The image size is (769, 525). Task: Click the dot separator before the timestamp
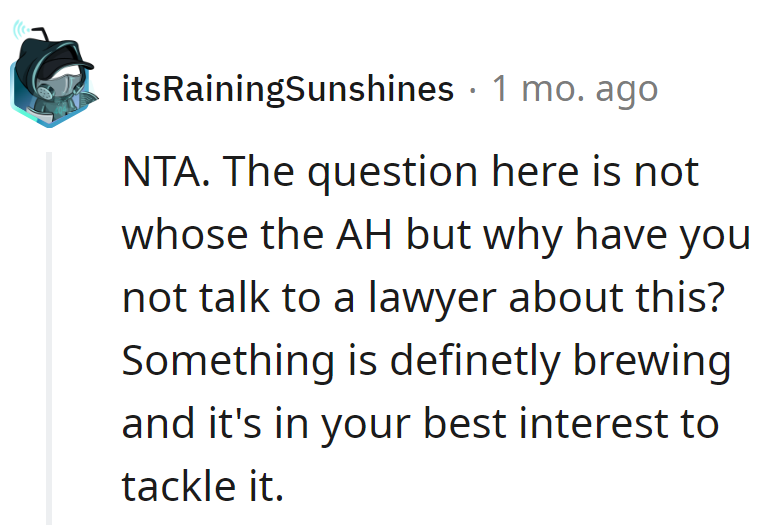point(472,90)
